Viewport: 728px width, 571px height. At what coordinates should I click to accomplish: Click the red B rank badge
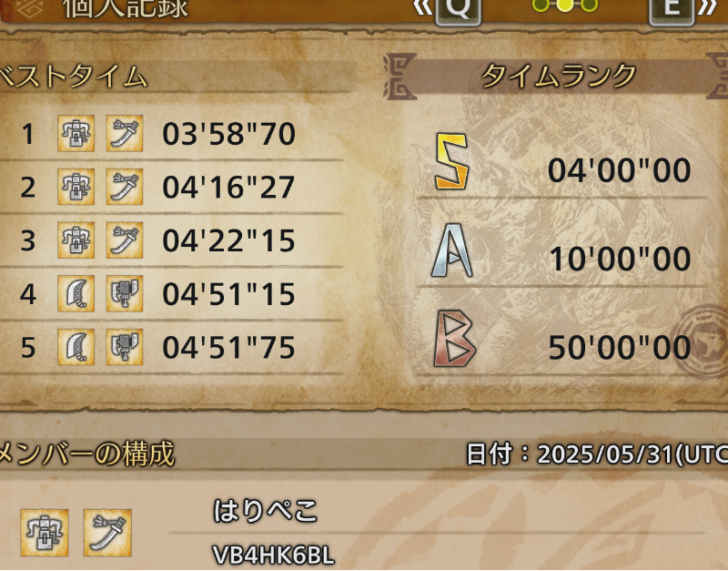click(454, 339)
